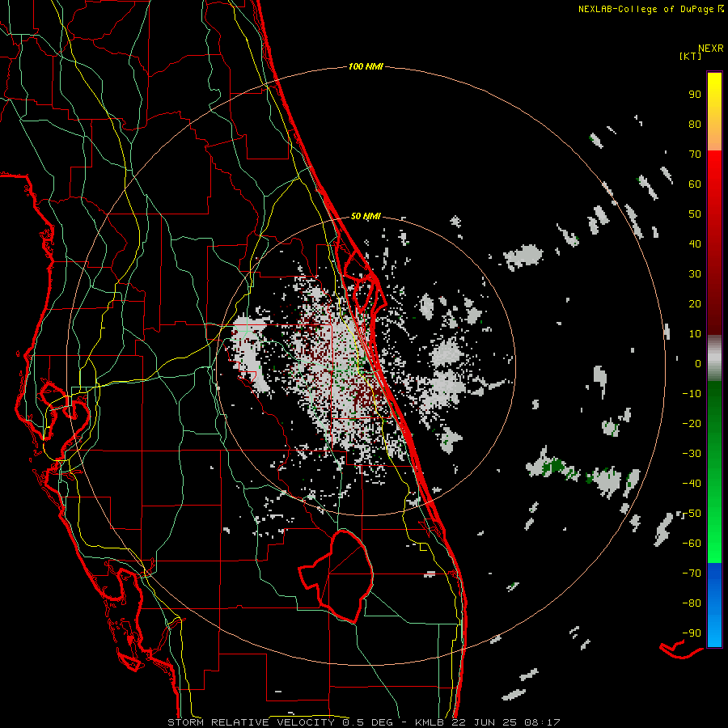Click the 60 value on the velocity scale
728x728 pixels.
pyautogui.click(x=695, y=184)
